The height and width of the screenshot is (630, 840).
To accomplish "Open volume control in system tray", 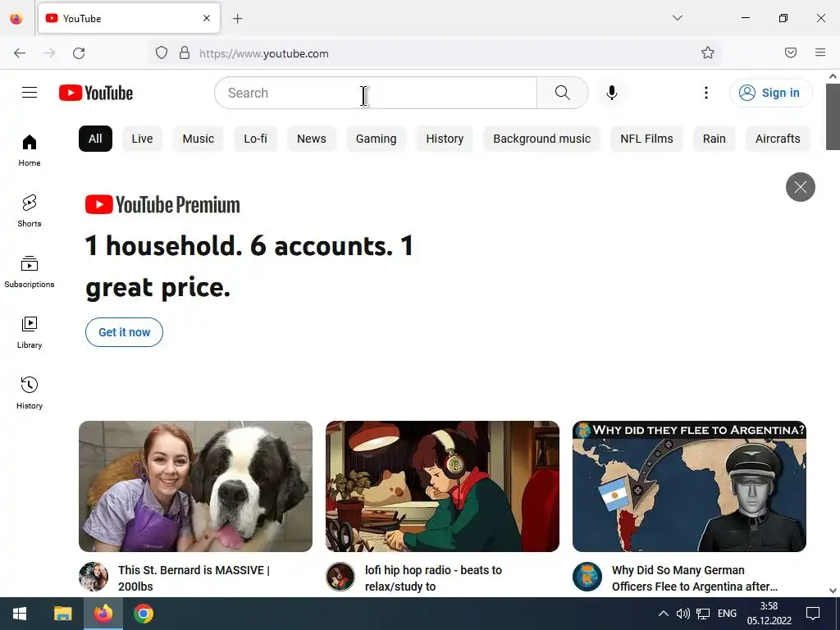I will point(682,614).
